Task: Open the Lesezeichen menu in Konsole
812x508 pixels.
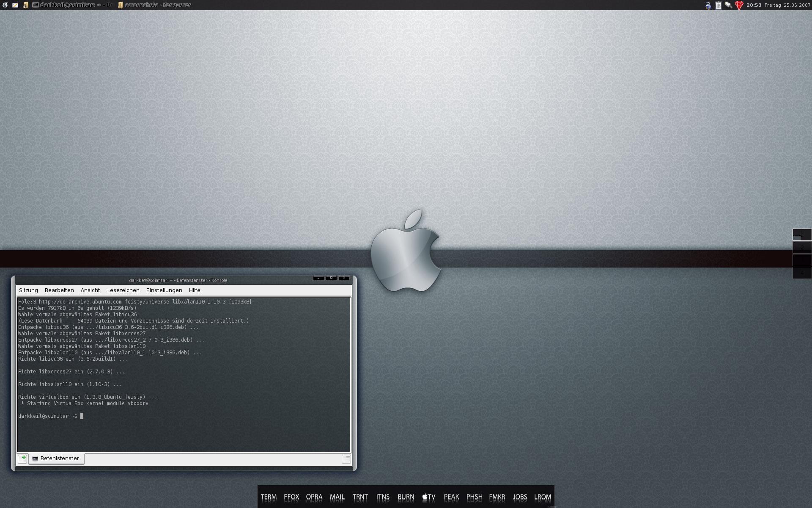Action: tap(123, 290)
